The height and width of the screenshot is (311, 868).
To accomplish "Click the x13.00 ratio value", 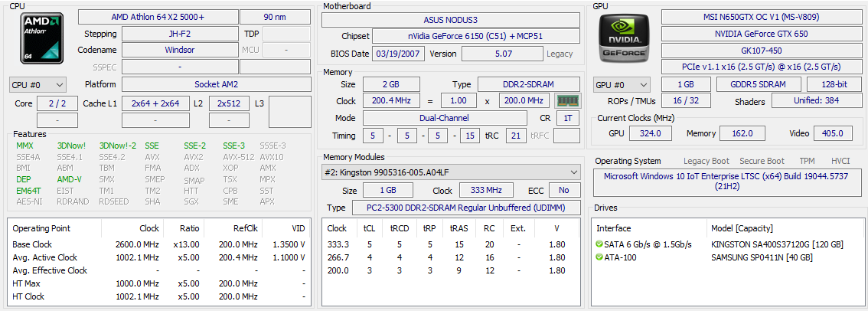I will coord(186,244).
